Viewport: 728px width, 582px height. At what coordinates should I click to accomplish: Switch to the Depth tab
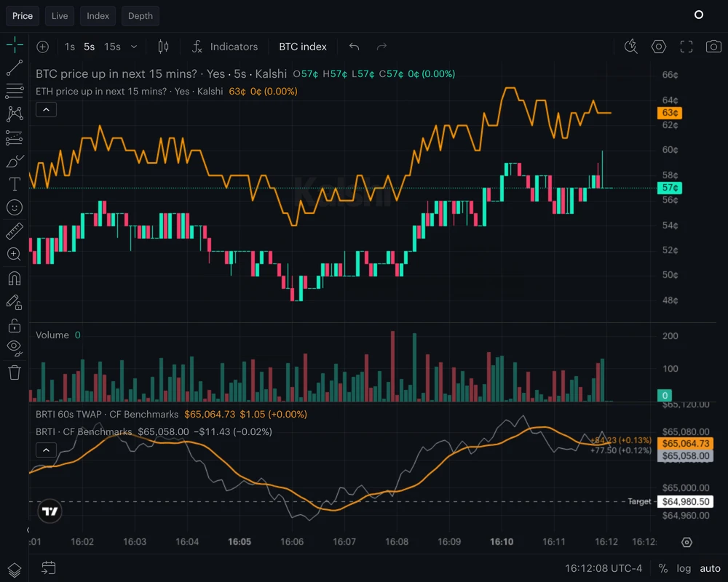point(141,16)
